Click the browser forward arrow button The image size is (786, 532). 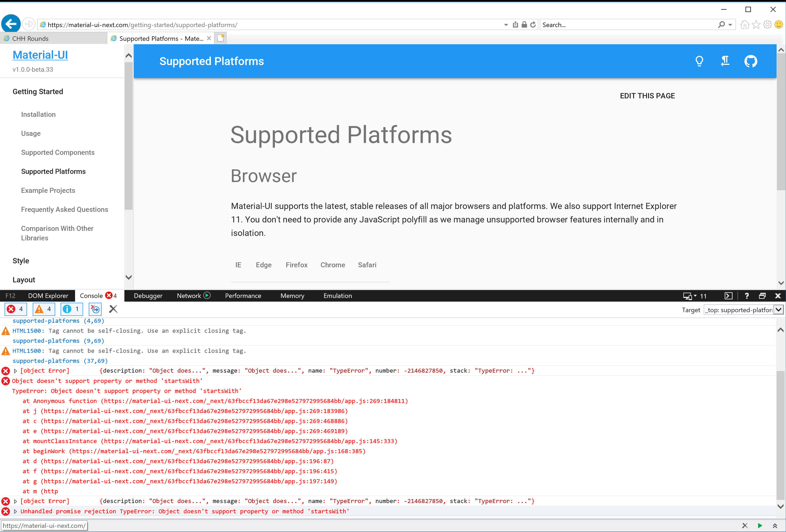click(x=29, y=24)
